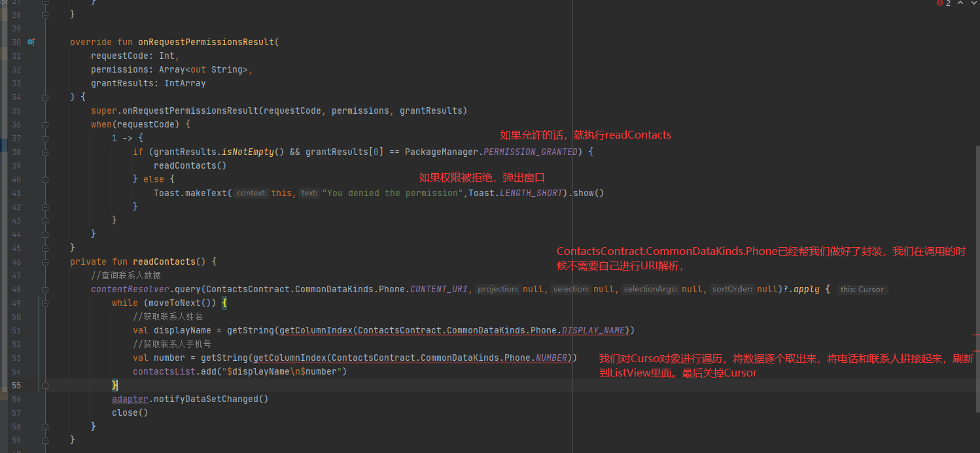Open the red error count indicator
This screenshot has width=980, height=453.
point(944,3)
